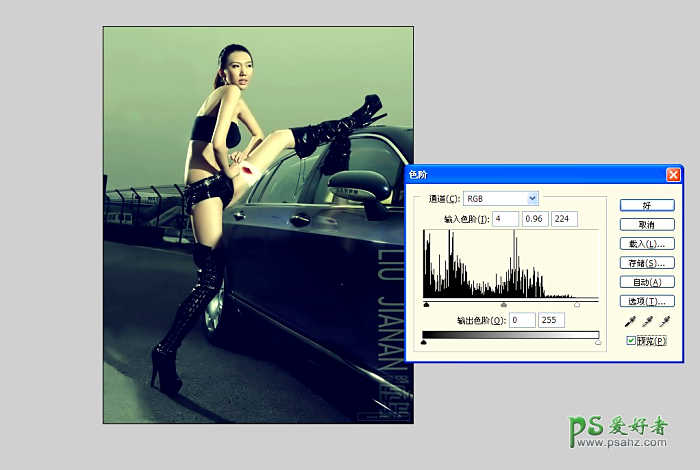Click input gamma field showing 0.96
This screenshot has height=470, width=700.
coord(534,219)
